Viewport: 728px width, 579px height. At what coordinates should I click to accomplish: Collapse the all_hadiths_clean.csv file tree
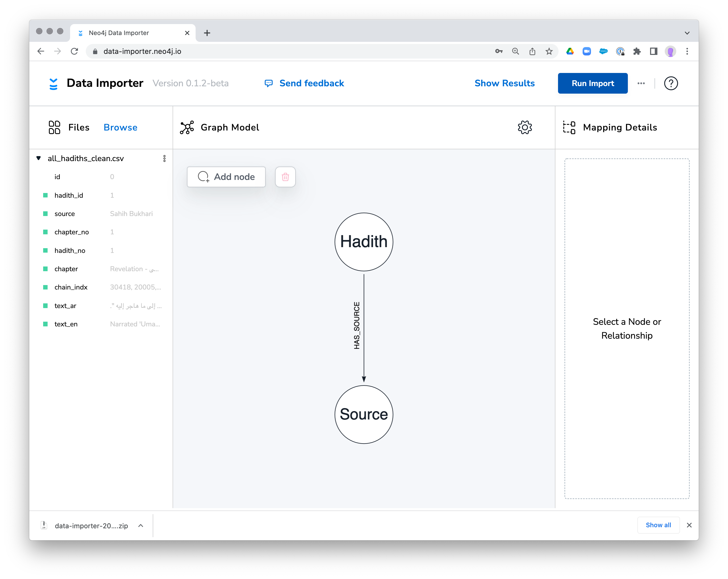(x=38, y=158)
